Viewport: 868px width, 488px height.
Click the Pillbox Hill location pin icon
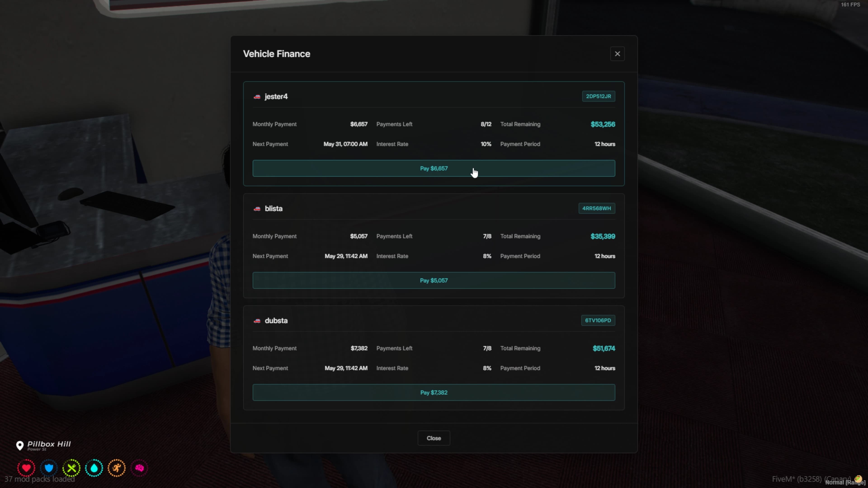(20, 446)
